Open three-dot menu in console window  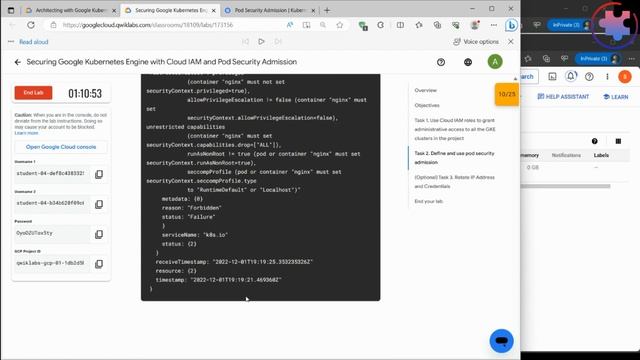(607, 76)
